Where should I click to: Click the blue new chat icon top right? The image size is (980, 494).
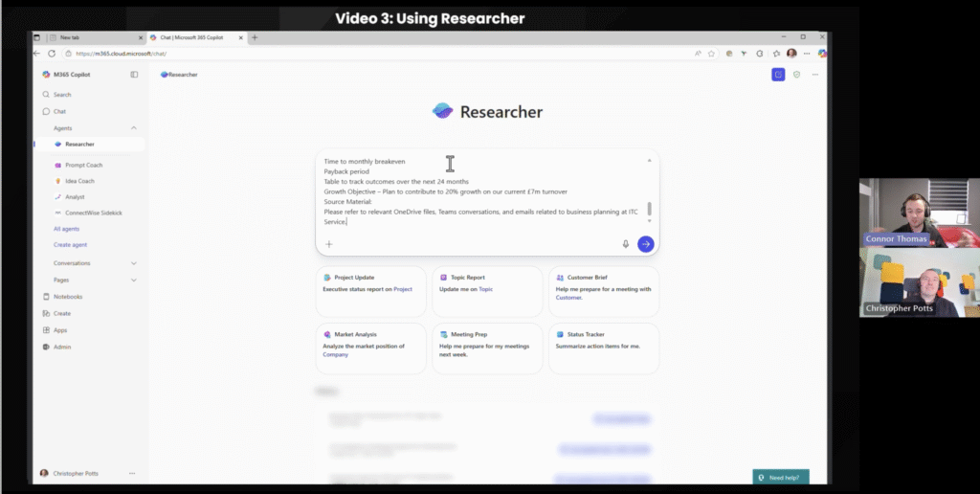point(778,75)
